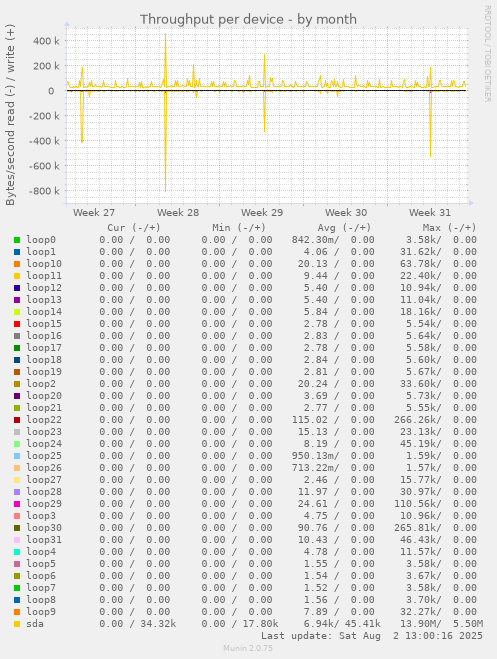This screenshot has width=497, height=659.
Task: Click sda's average write value '45.41k'
Action: tap(363, 624)
